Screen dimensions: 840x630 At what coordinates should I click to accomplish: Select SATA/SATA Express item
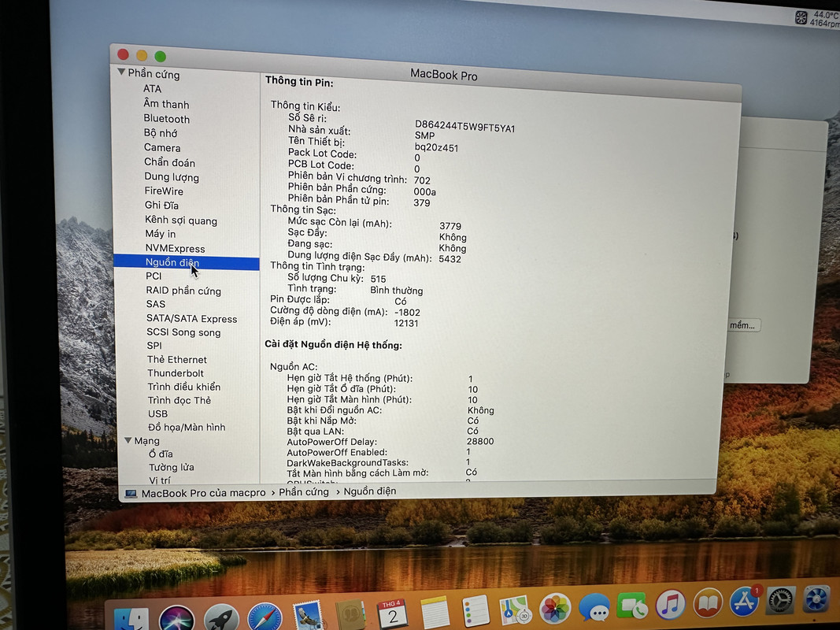(191, 318)
